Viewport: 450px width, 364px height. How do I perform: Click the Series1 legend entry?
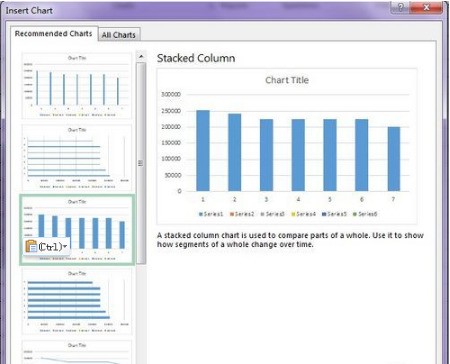tap(211, 214)
